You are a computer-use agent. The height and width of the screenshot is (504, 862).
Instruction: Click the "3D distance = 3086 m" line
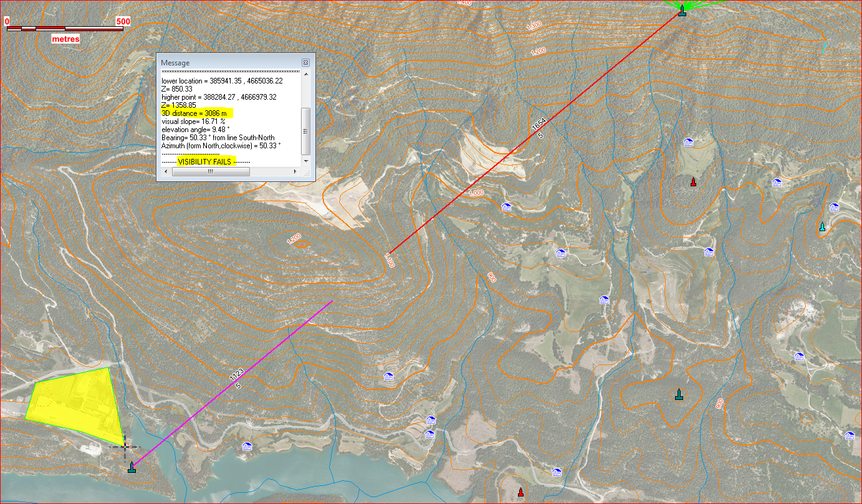(x=194, y=113)
